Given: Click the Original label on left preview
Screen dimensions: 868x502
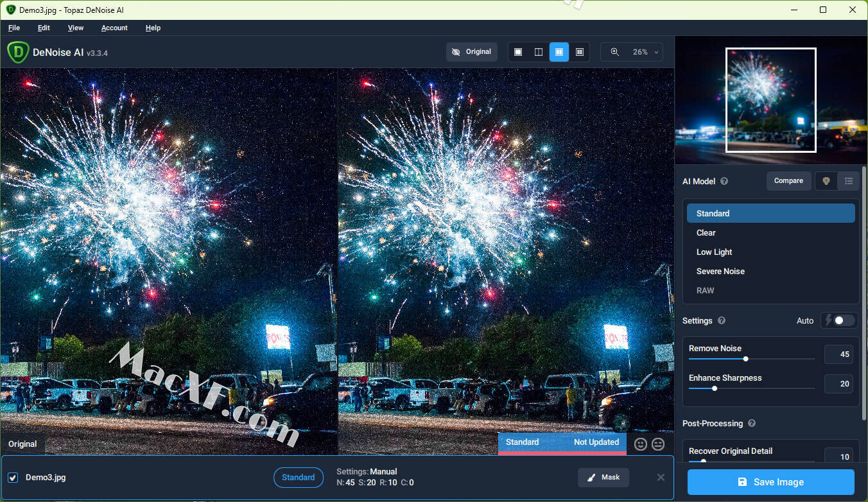Looking at the screenshot, I should click(22, 444).
